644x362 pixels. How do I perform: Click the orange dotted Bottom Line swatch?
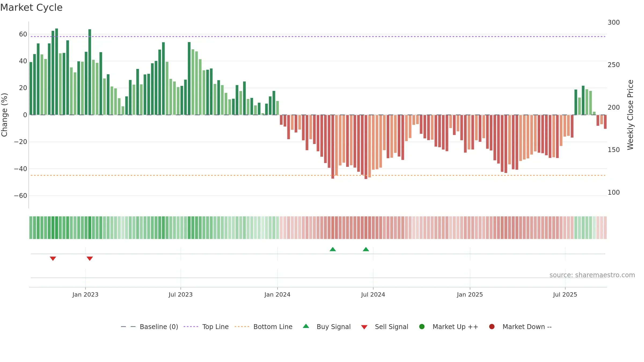click(242, 327)
